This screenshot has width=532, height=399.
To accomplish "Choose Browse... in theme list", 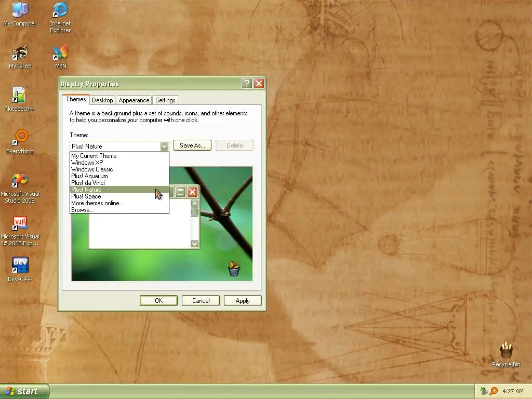I will 119,210.
